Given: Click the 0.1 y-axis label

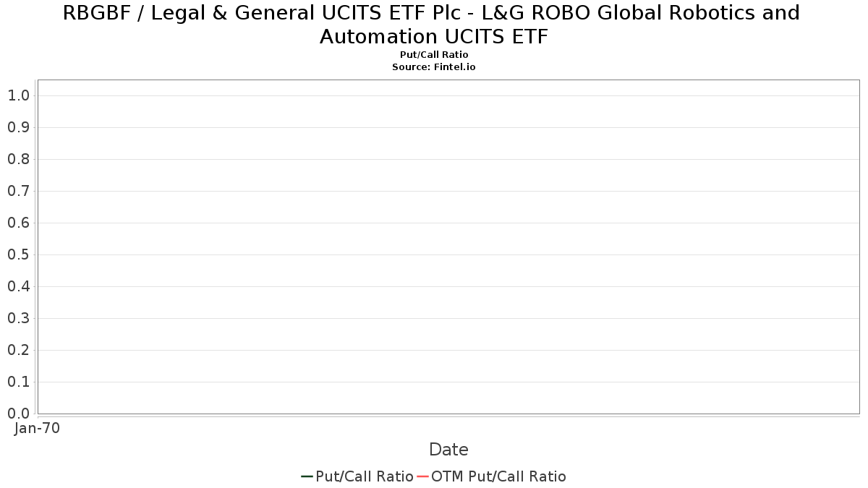Looking at the screenshot, I should [19, 382].
